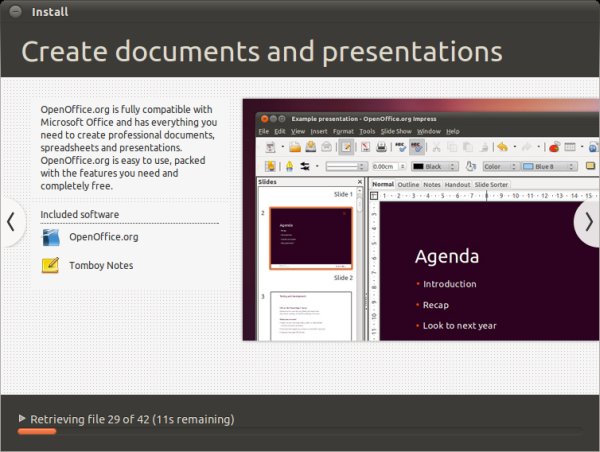The height and width of the screenshot is (452, 600).
Task: Click the undo arrow in Impress toolbar
Action: coord(503,147)
